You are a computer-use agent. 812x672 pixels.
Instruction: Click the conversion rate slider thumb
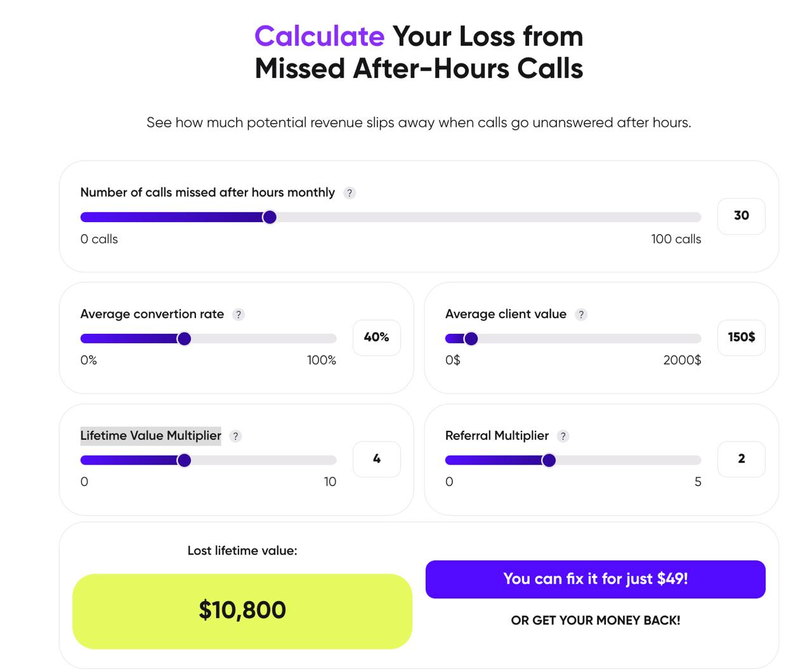184,339
